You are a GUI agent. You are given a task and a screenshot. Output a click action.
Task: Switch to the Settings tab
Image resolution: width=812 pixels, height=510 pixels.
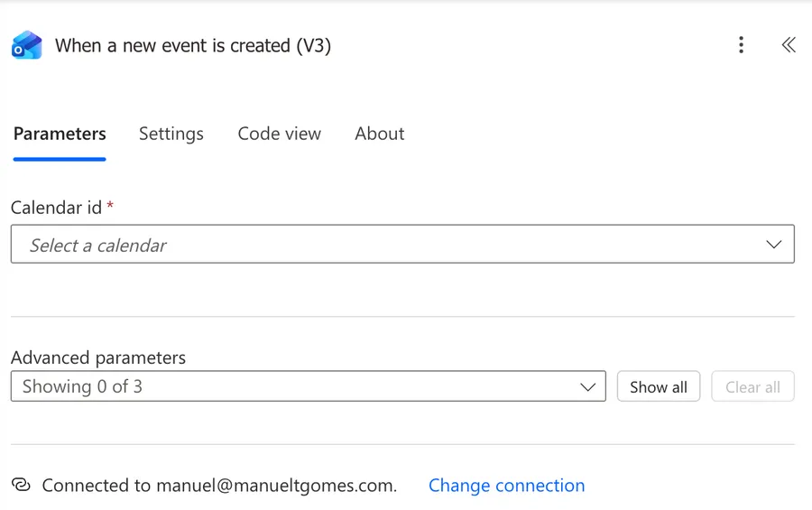tap(171, 134)
